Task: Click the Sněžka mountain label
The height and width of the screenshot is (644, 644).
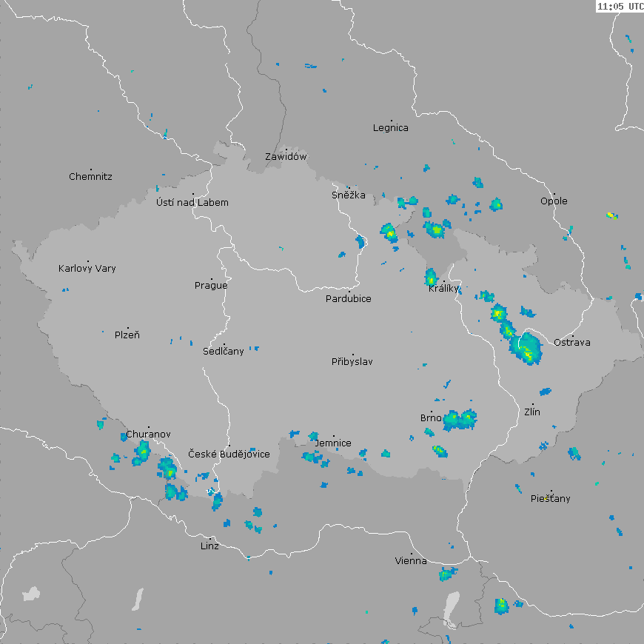Action: click(349, 195)
